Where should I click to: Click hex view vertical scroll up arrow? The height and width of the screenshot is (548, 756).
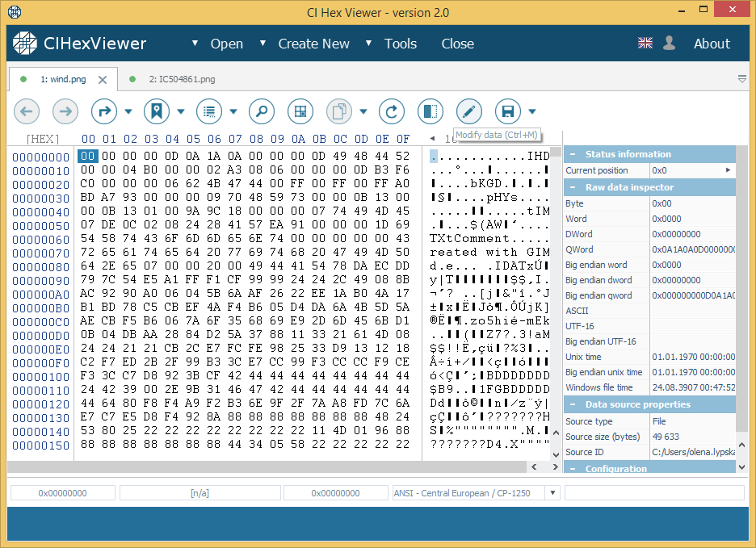(x=556, y=433)
